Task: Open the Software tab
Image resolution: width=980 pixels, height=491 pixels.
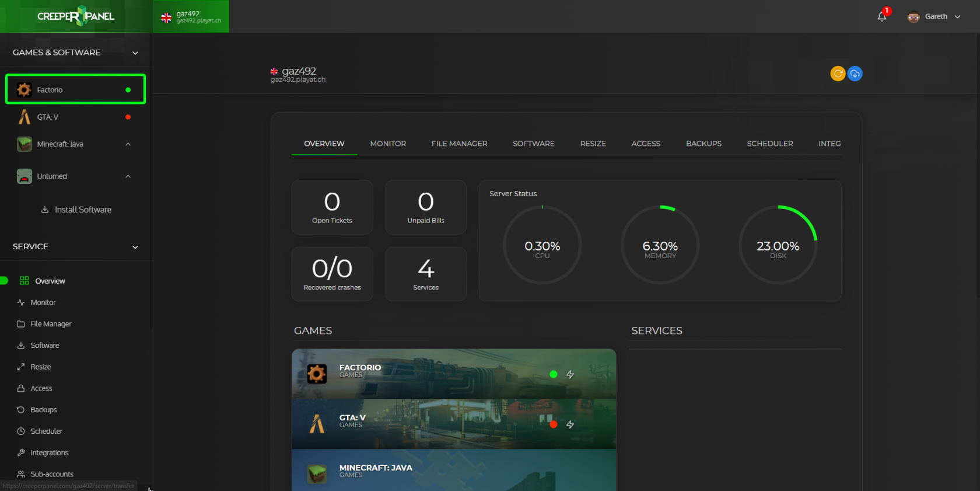Action: coord(534,144)
